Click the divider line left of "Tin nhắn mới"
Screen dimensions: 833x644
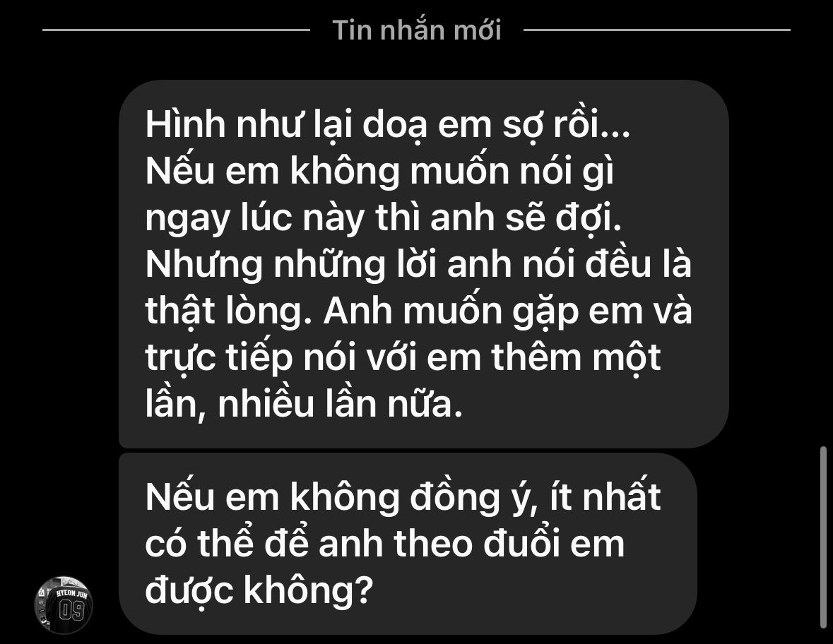point(176,30)
